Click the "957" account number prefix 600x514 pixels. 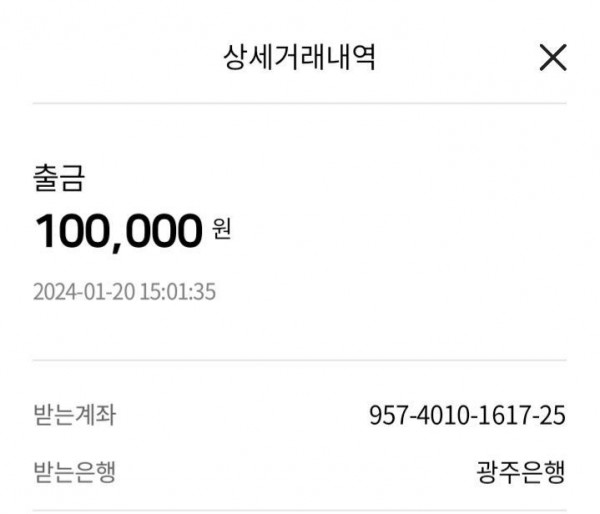388,414
